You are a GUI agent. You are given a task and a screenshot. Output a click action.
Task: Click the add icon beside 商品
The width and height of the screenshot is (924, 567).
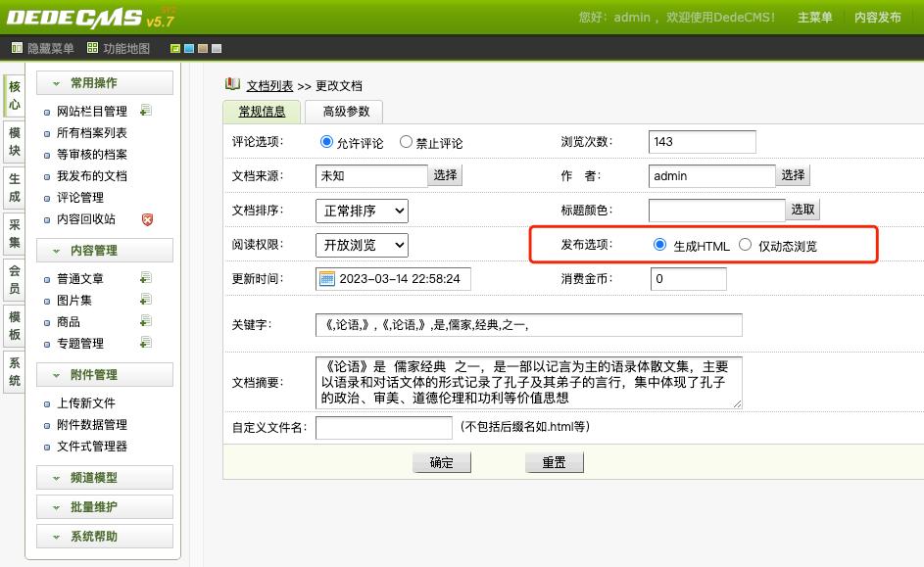[x=146, y=321]
